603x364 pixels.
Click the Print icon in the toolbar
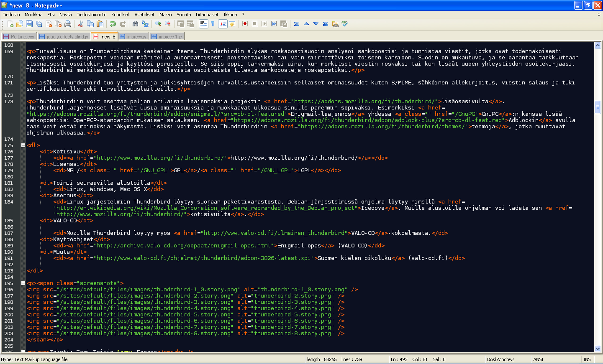tap(68, 24)
